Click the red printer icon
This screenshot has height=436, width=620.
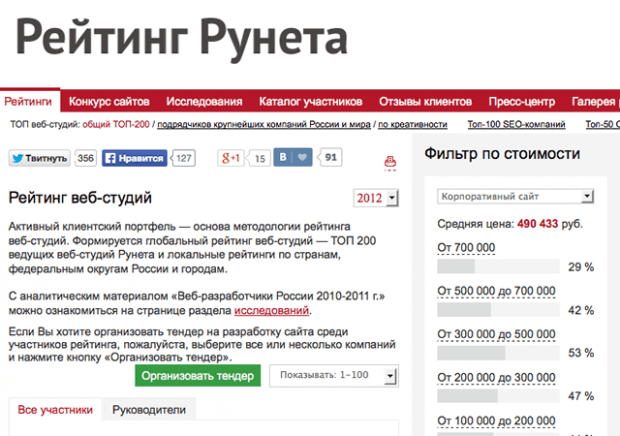coord(390,162)
